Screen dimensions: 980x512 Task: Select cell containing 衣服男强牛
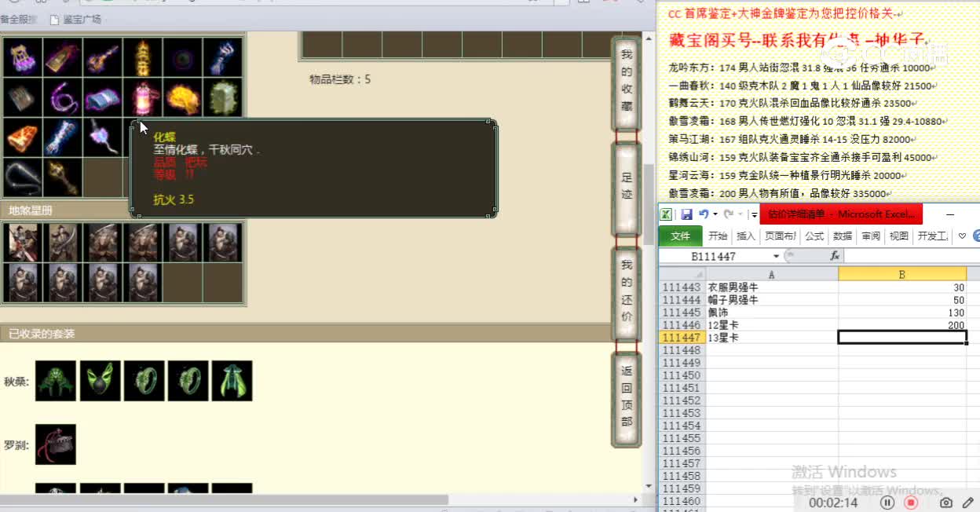[x=772, y=287]
